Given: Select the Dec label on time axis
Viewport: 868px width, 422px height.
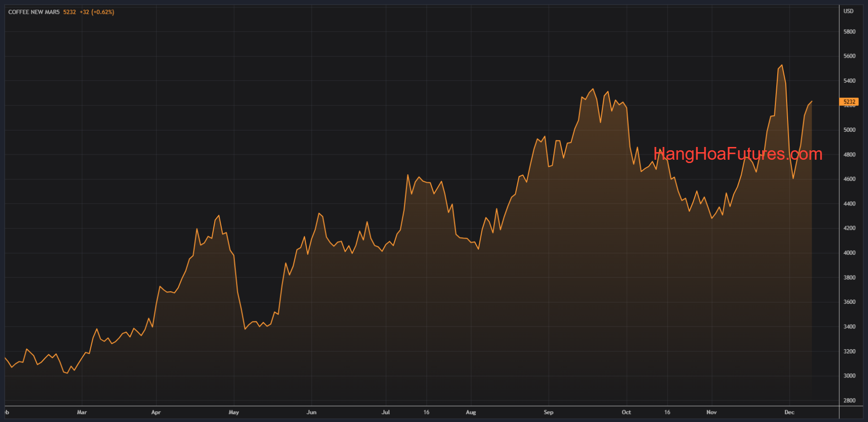Looking at the screenshot, I should coord(790,412).
